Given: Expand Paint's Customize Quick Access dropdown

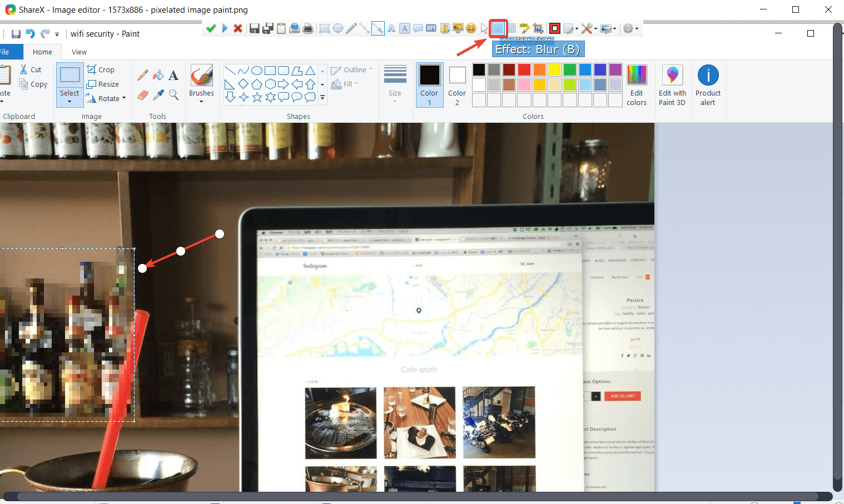Looking at the screenshot, I should click(x=57, y=34).
